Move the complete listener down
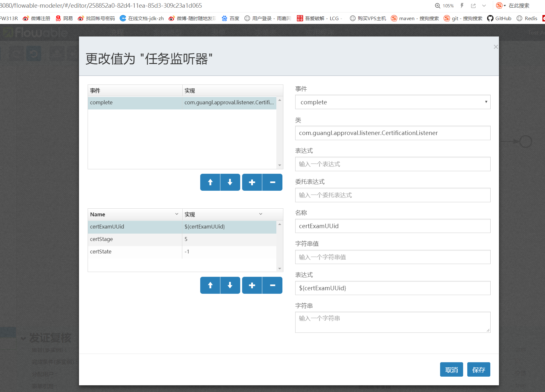This screenshot has height=392, width=545. pos(230,182)
